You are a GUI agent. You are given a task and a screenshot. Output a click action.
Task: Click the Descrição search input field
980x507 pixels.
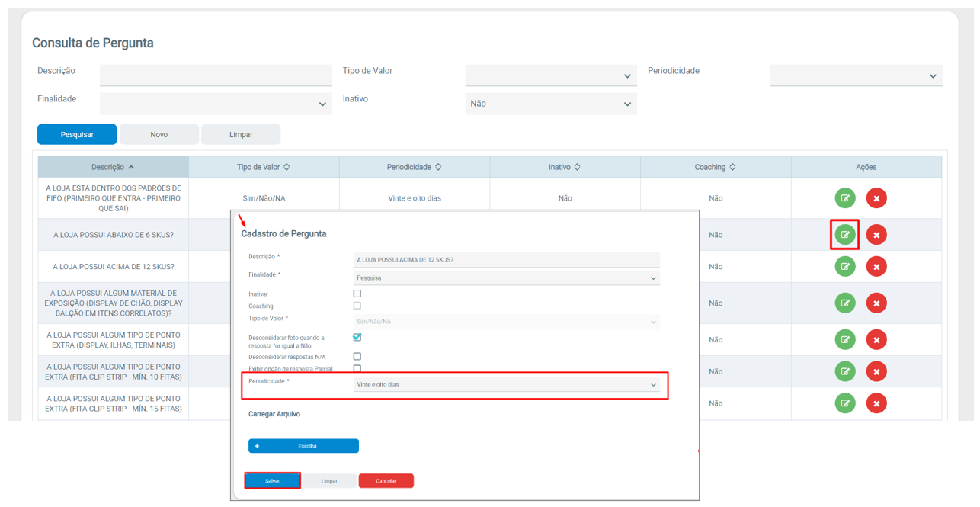tap(216, 75)
